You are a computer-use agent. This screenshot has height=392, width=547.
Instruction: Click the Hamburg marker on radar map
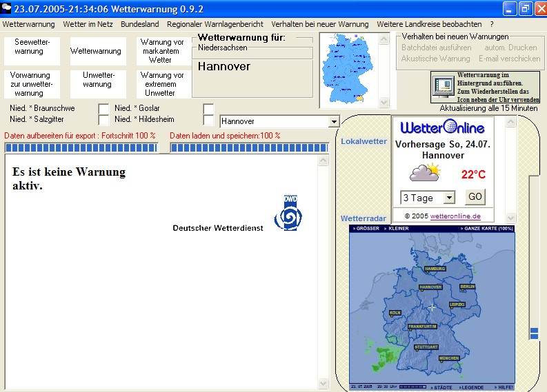pyautogui.click(x=435, y=269)
